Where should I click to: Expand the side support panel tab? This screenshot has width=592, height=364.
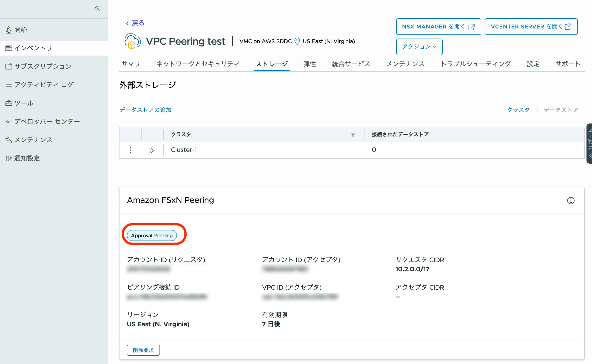tap(589, 143)
